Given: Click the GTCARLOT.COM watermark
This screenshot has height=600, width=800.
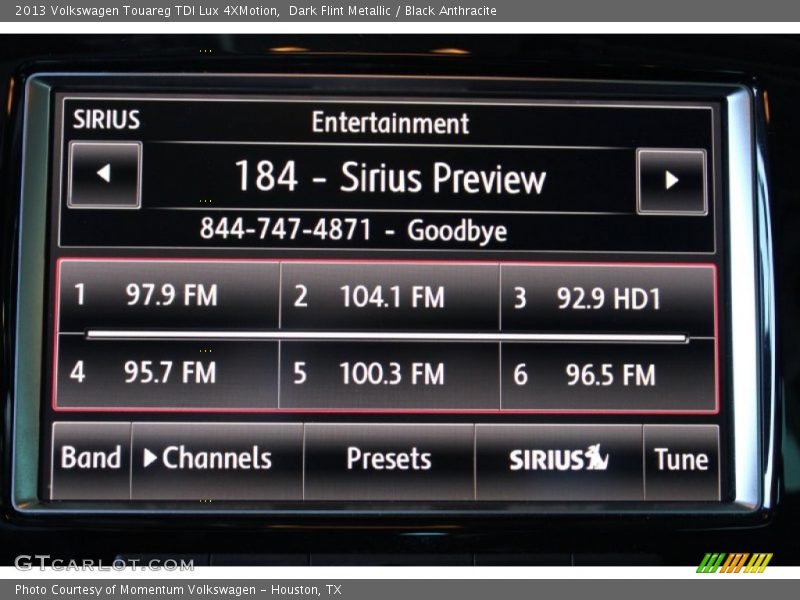Looking at the screenshot, I should (x=104, y=564).
